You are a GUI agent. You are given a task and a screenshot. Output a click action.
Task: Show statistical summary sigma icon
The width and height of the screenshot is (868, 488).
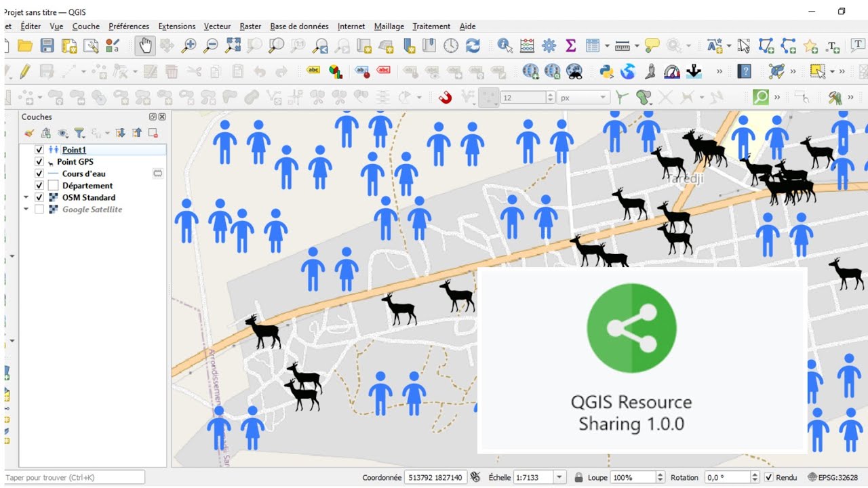point(570,45)
